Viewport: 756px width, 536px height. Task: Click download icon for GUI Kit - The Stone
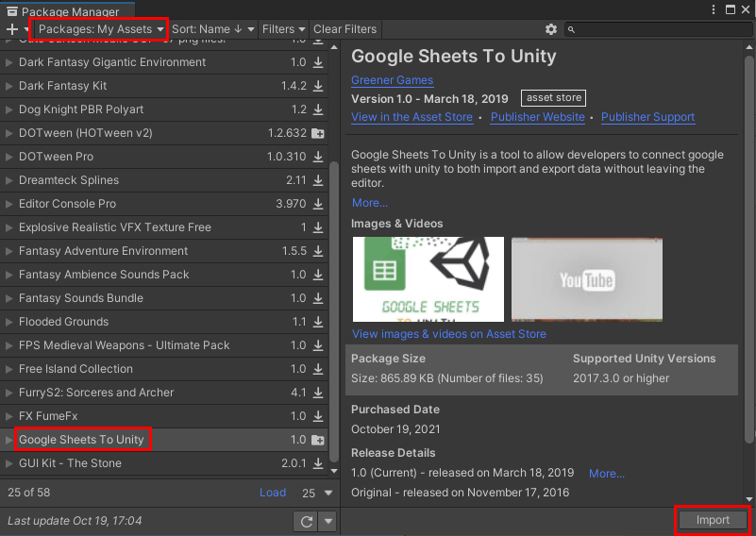[x=318, y=463]
